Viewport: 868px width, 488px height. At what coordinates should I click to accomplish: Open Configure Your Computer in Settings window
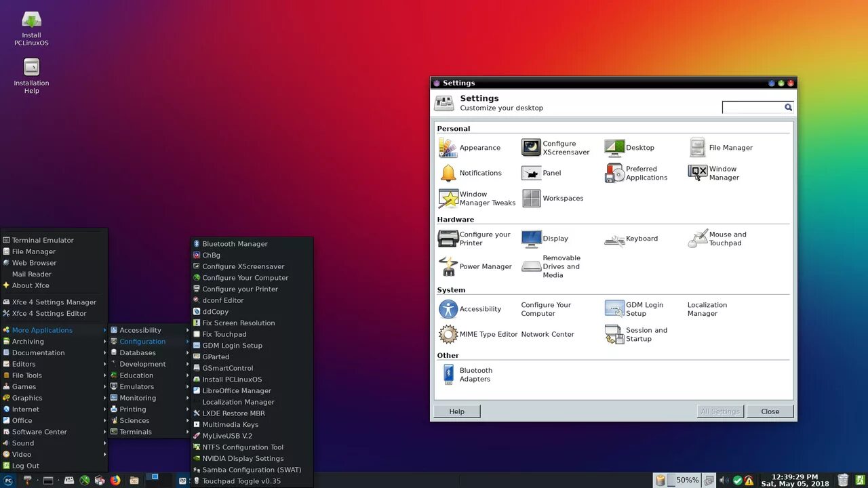[x=546, y=309]
